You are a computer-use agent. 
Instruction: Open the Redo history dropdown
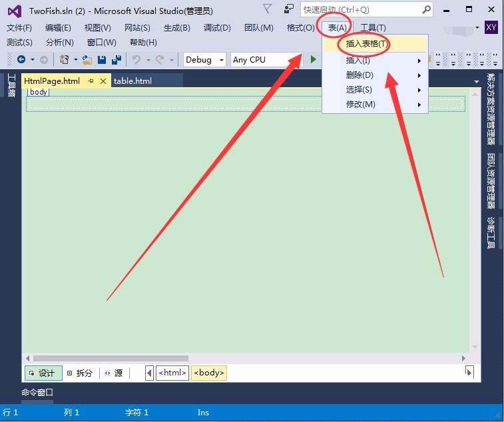[x=172, y=60]
